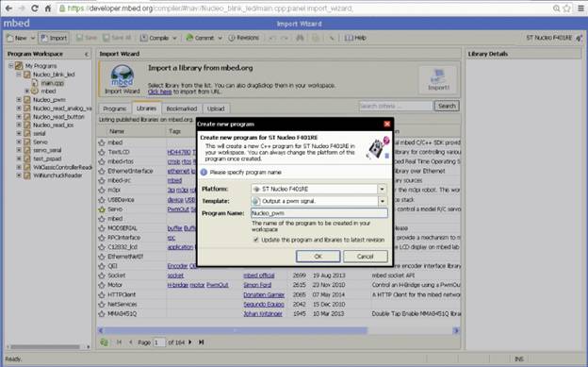Click the Program Name input field
The width and height of the screenshot is (588, 367).
(x=319, y=213)
